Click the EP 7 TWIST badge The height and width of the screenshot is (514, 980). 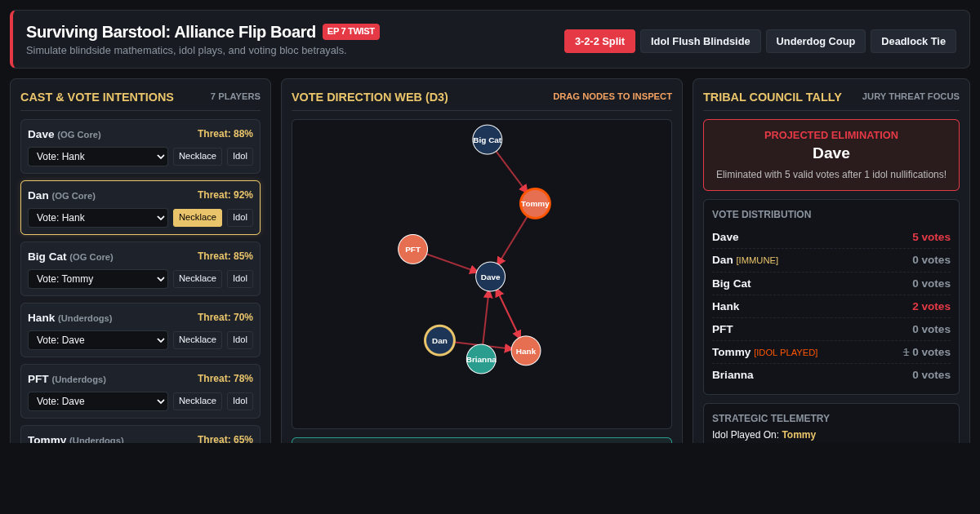[x=351, y=32]
